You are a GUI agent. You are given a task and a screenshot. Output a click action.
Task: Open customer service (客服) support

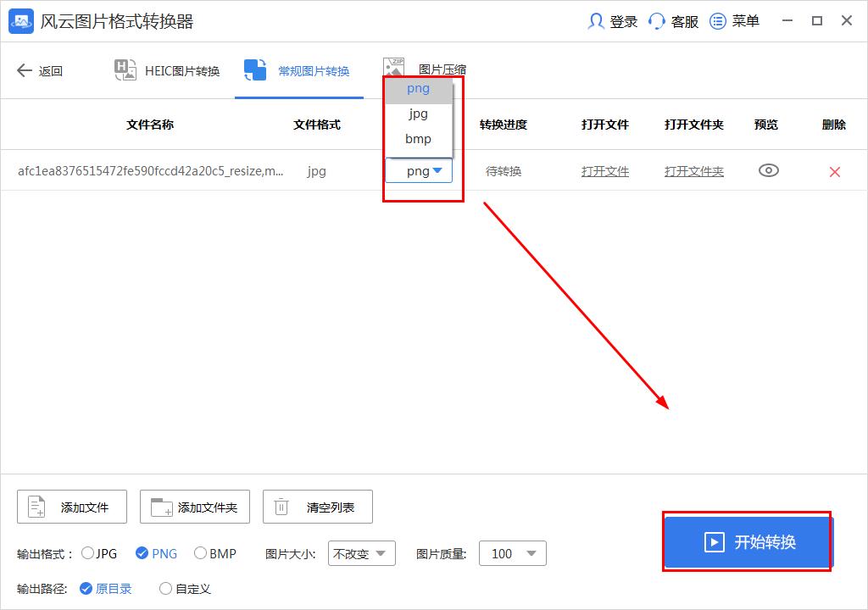click(659, 21)
